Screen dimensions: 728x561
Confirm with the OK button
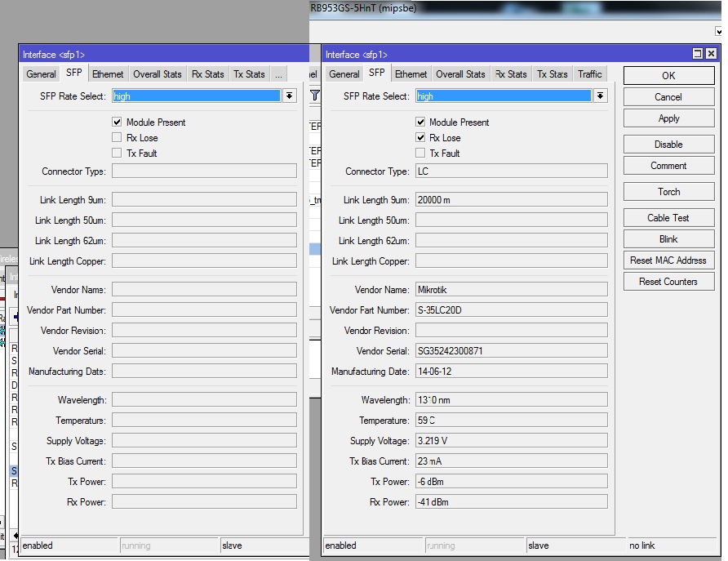(668, 76)
